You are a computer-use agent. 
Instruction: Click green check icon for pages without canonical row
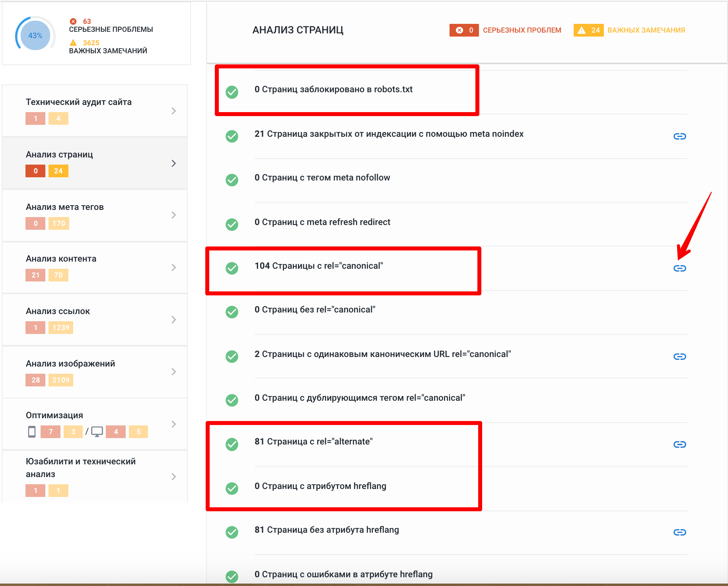click(x=232, y=312)
